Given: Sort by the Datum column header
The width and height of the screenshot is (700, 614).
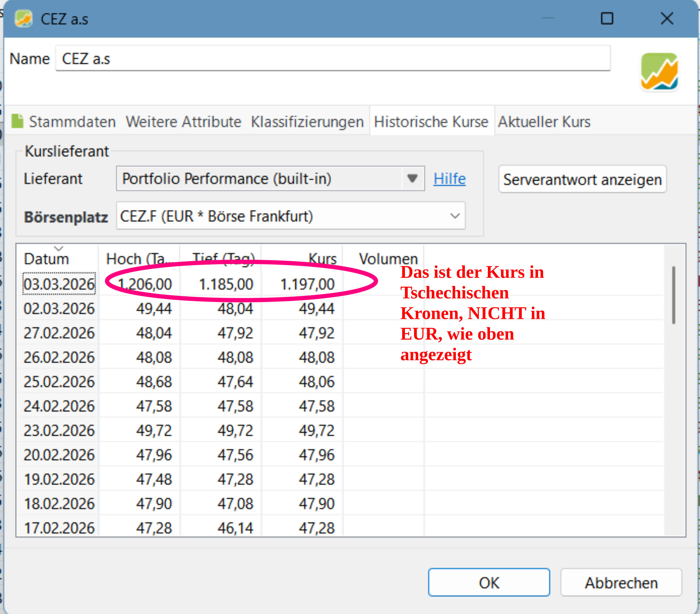Looking at the screenshot, I should click(x=47, y=259).
